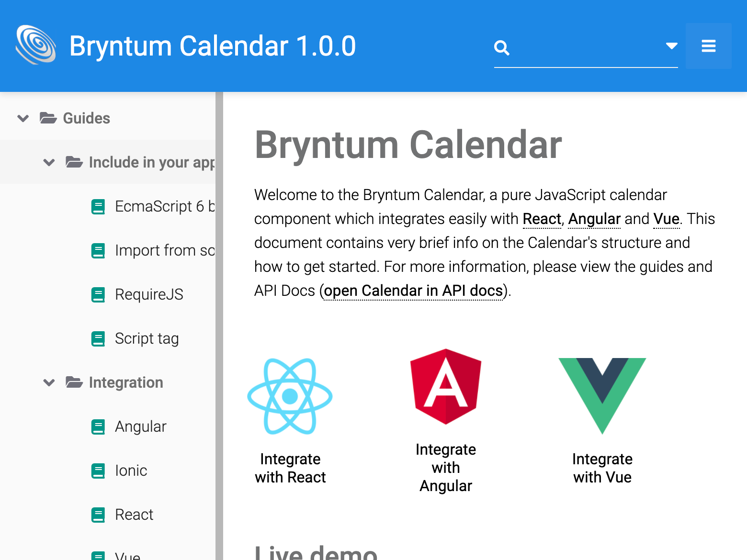Click the React atom logo
Screen dimensions: 747x560
coord(290,396)
